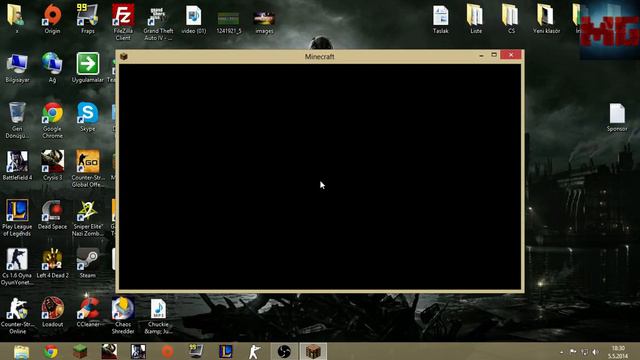Open the network icon in system tray
The width and height of the screenshot is (640, 360).
(x=584, y=352)
